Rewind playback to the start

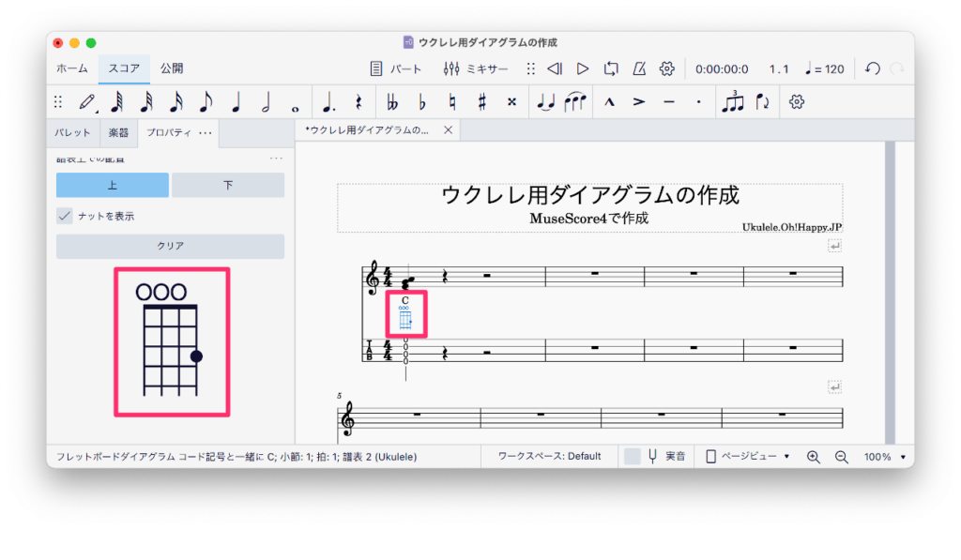555,68
